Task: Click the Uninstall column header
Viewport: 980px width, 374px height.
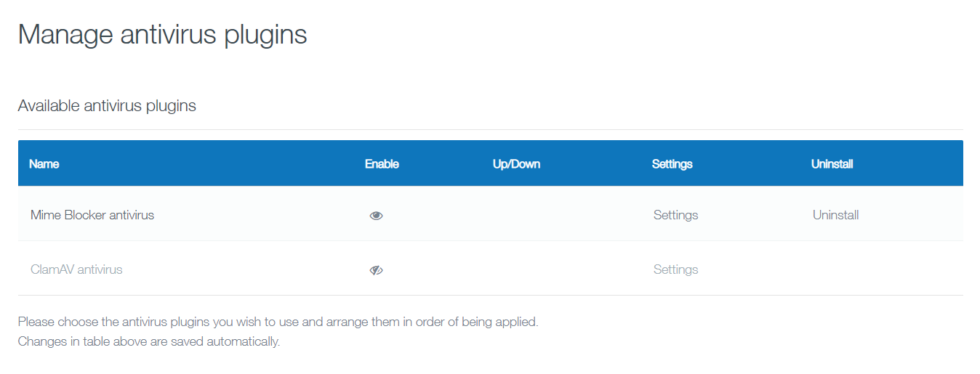Action: point(832,164)
